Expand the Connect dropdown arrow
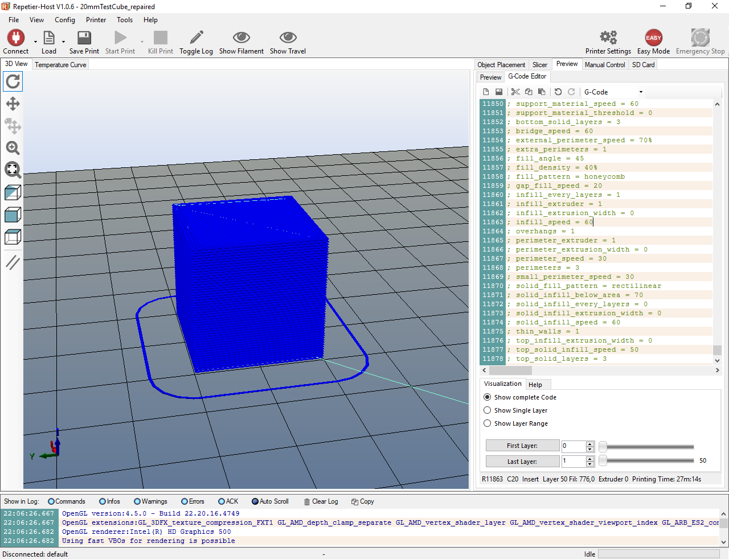The image size is (729, 560). tap(35, 42)
